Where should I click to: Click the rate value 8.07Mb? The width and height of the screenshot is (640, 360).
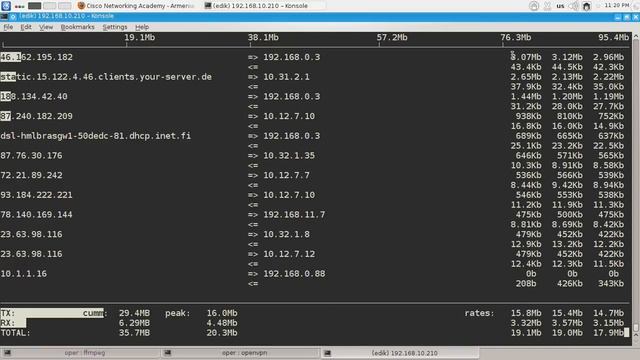tap(526, 57)
